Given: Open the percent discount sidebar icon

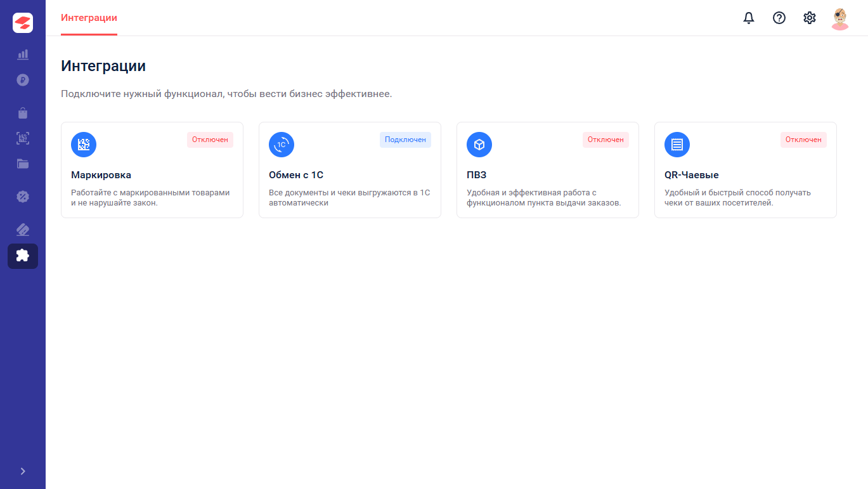Looking at the screenshot, I should coord(23,197).
